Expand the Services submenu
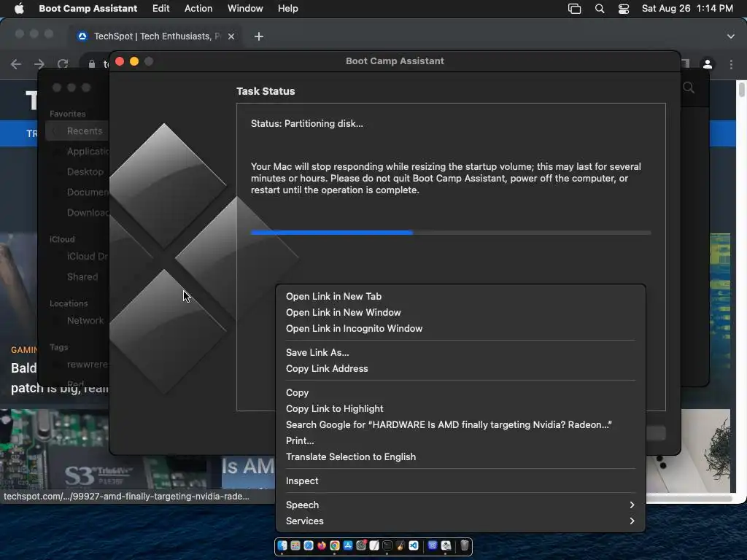 (x=460, y=521)
